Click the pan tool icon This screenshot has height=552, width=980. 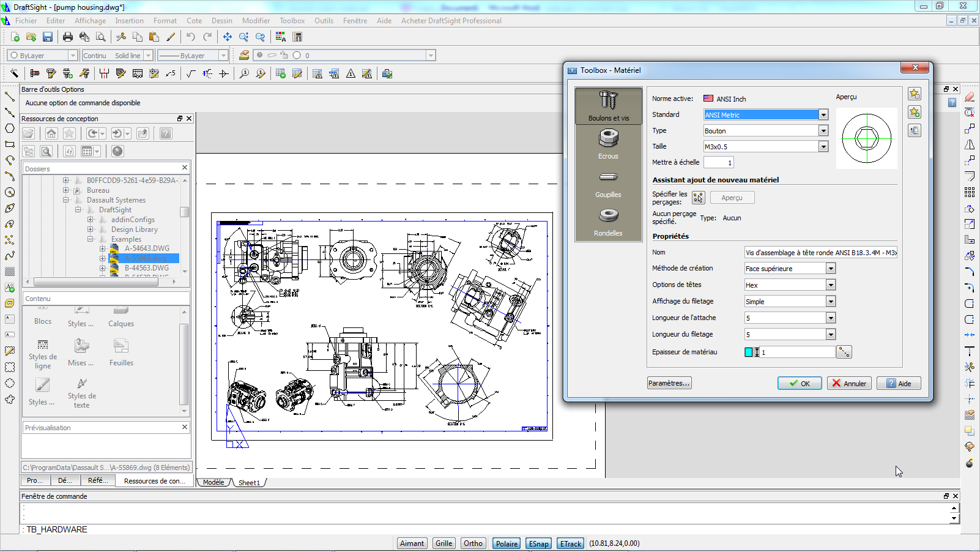point(228,37)
